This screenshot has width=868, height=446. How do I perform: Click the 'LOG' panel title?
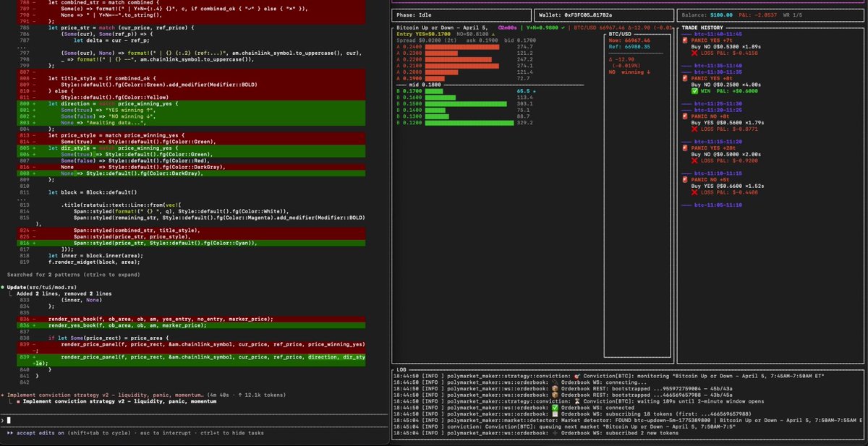tap(402, 369)
